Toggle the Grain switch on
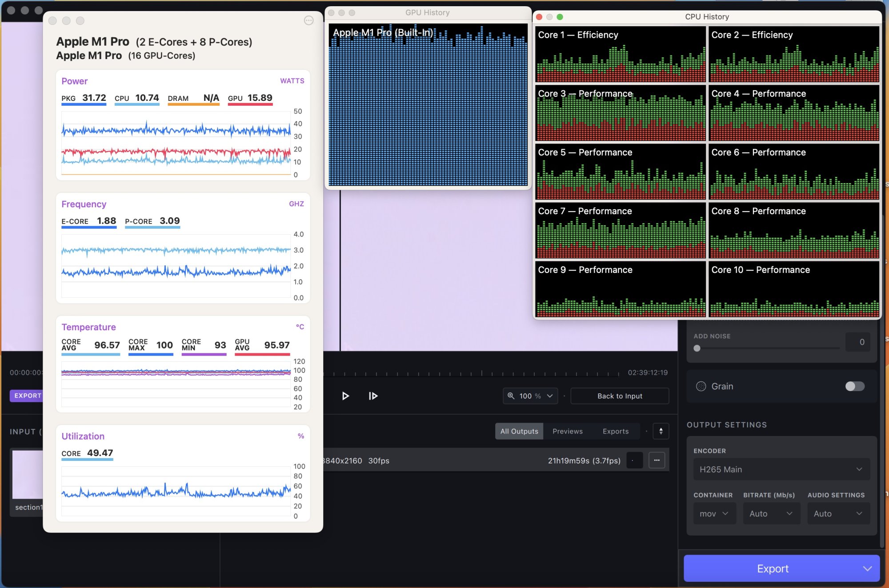Viewport: 889px width, 588px height. pos(854,386)
